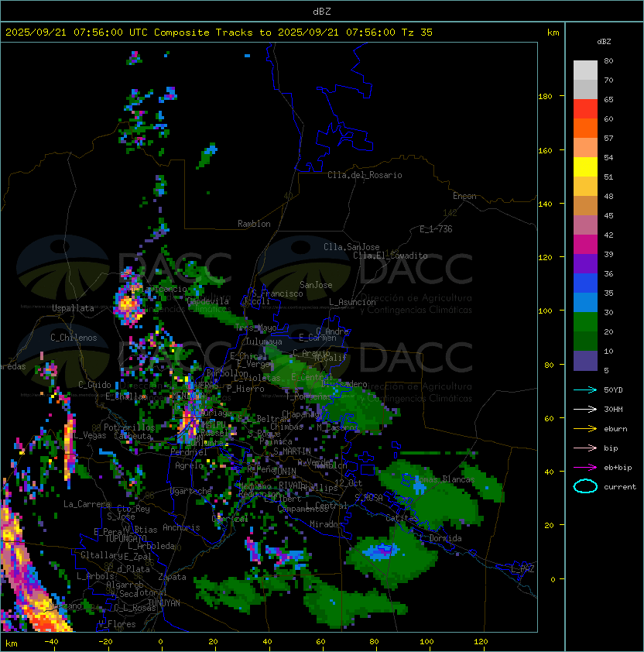The image size is (644, 652).
Task: Click the TUNUYAN map label
Action: (164, 603)
